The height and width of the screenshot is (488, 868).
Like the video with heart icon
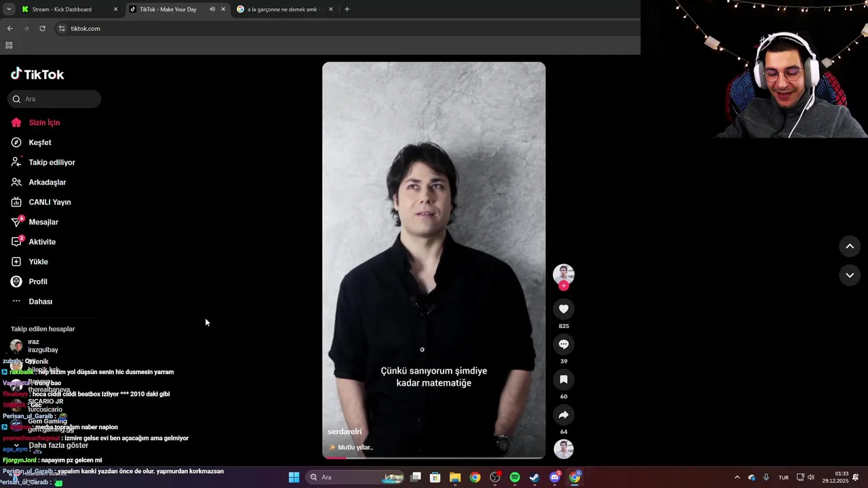pyautogui.click(x=564, y=309)
